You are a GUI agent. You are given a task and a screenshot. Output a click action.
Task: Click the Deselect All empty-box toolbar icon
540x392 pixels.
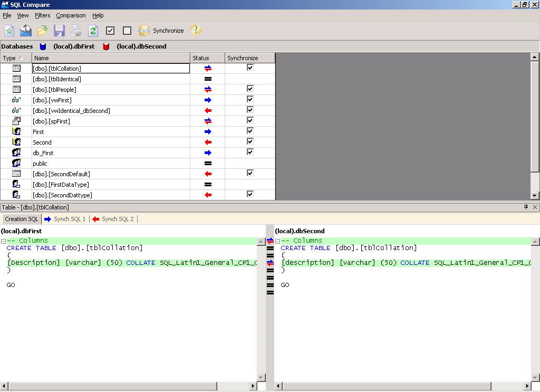point(127,31)
